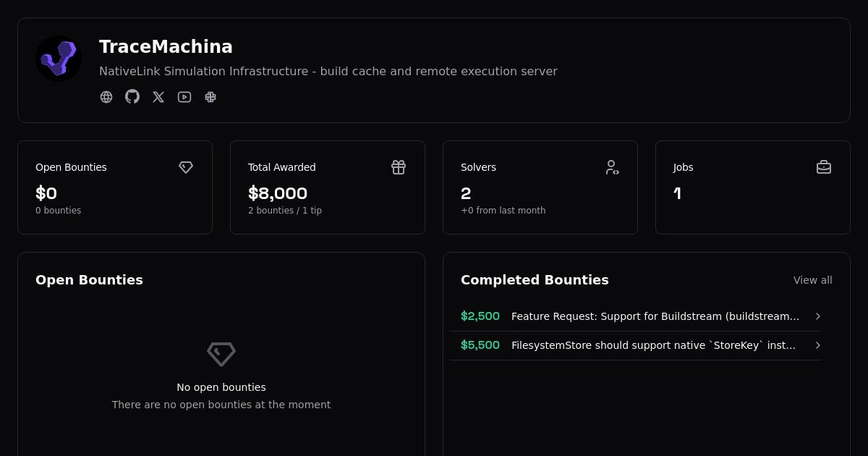The width and height of the screenshot is (868, 456).
Task: Open the GitHub profile icon
Action: (x=132, y=96)
